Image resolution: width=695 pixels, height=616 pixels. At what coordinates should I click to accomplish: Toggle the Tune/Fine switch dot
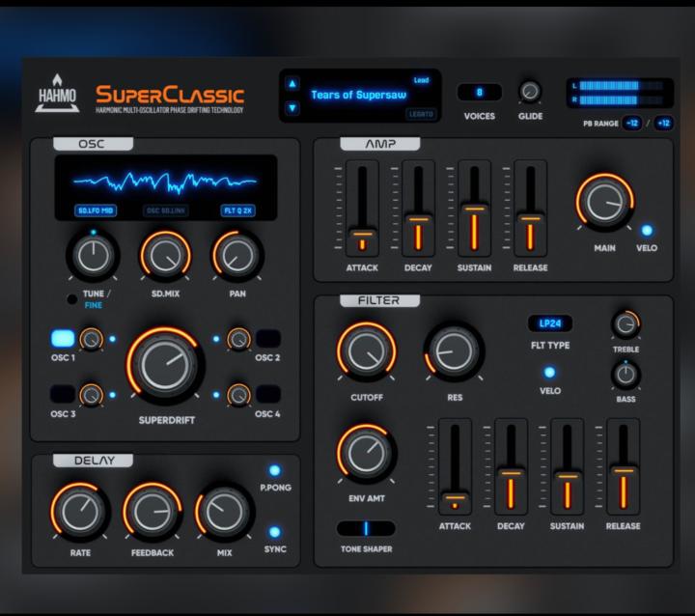[x=71, y=299]
